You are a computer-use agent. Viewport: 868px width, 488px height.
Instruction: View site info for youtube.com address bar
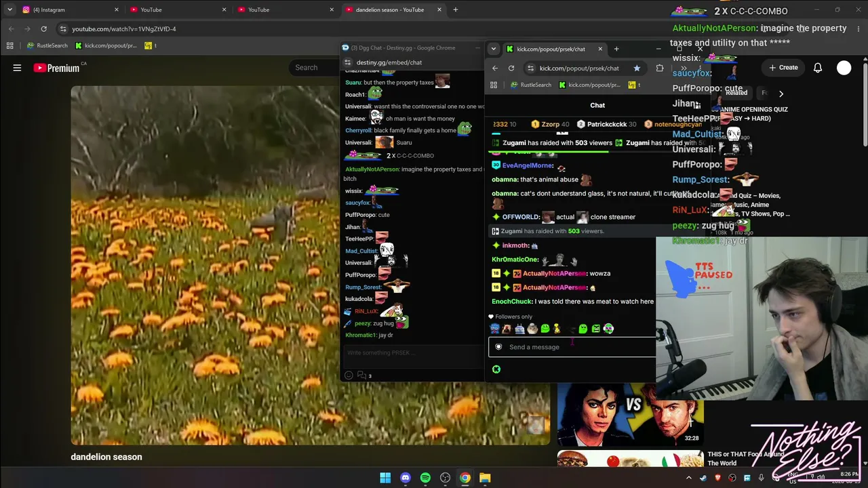63,29
